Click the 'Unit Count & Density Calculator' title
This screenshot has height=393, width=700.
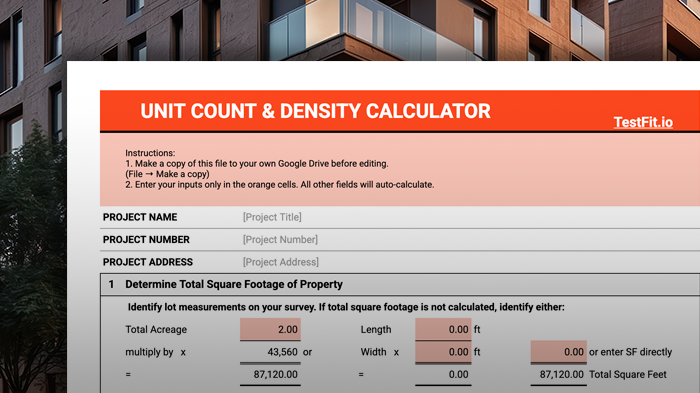click(315, 111)
